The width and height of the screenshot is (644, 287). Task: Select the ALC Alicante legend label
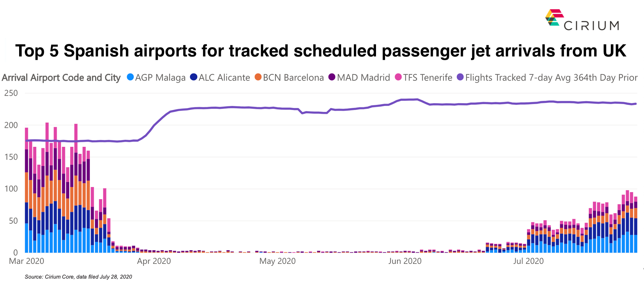tap(224, 77)
